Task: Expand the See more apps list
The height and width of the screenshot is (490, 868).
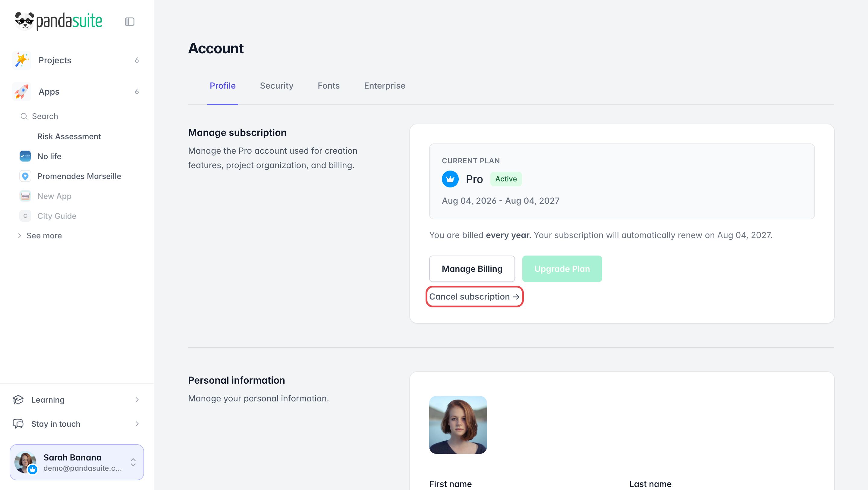Action: [x=40, y=236]
